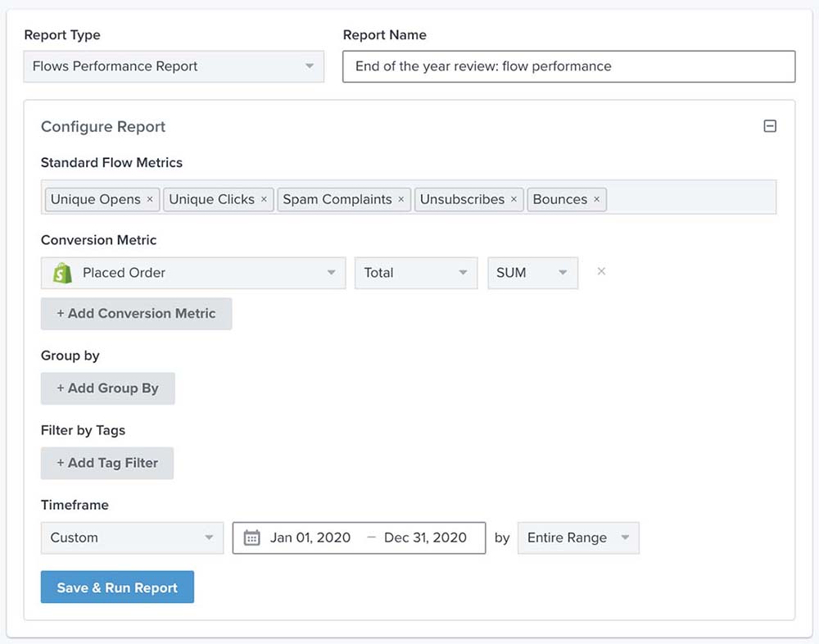The width and height of the screenshot is (819, 644).
Task: Remove the Placed Order conversion metric
Action: tap(601, 271)
